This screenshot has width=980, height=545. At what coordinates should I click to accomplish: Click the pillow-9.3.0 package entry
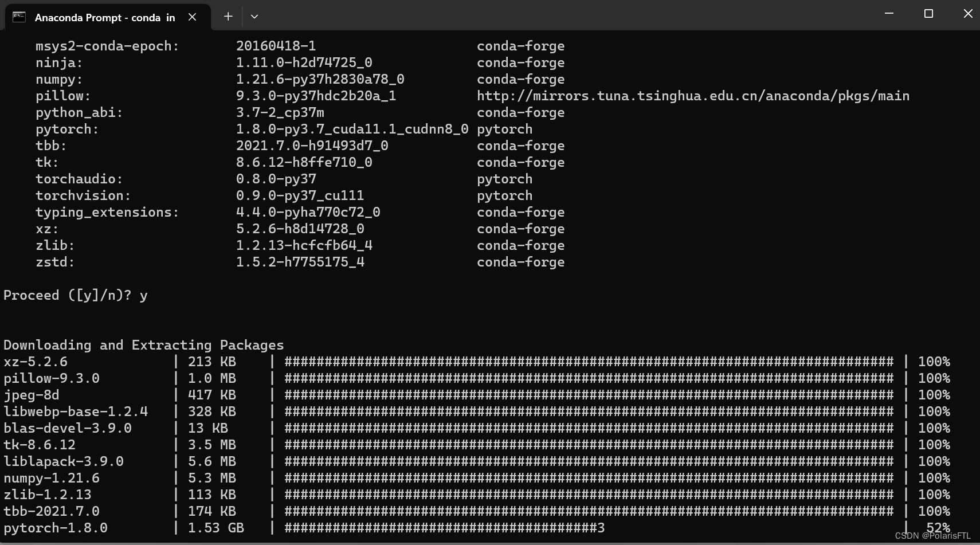tap(50, 378)
